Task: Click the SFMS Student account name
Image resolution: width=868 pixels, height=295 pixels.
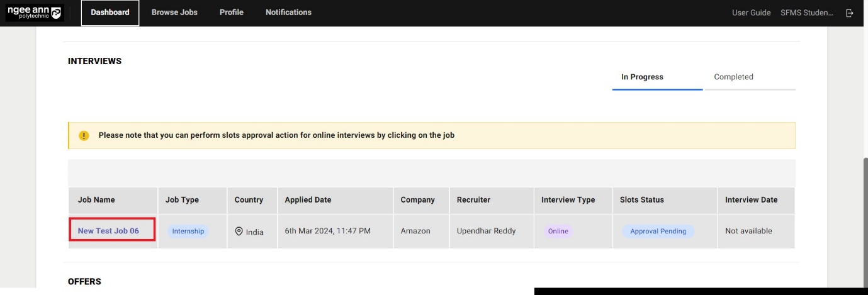Action: click(x=807, y=13)
